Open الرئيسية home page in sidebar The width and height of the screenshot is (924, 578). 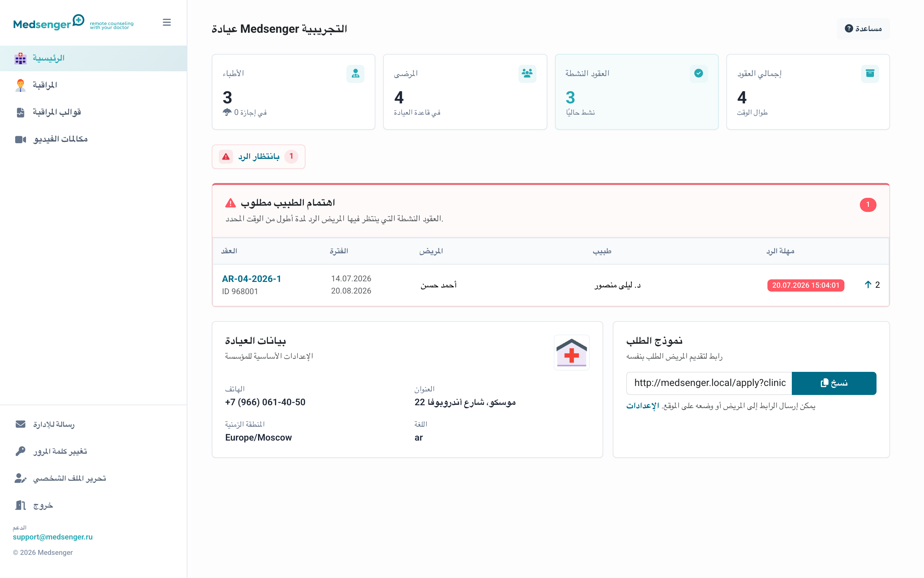coord(94,58)
